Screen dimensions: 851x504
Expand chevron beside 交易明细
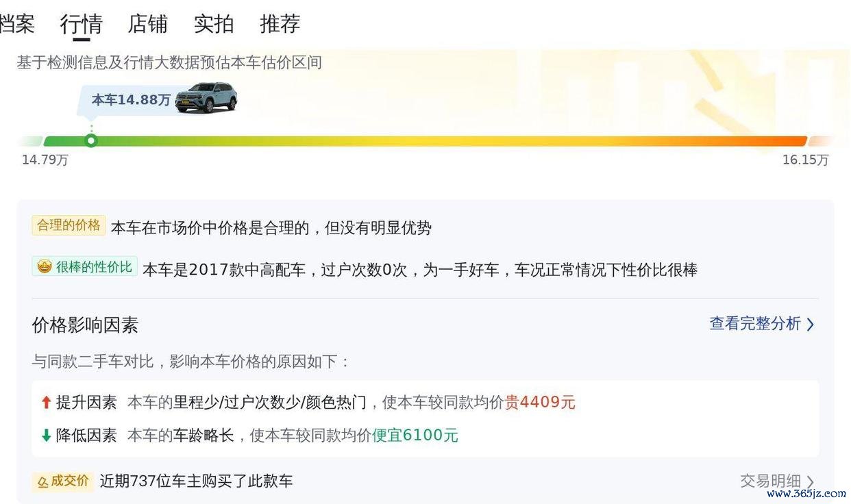click(x=810, y=482)
